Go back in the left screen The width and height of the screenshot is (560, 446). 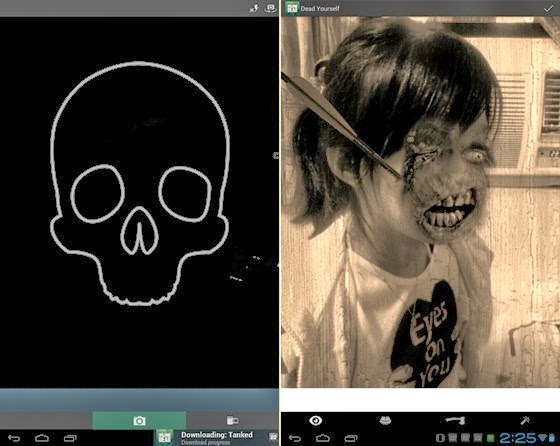pos(14,438)
